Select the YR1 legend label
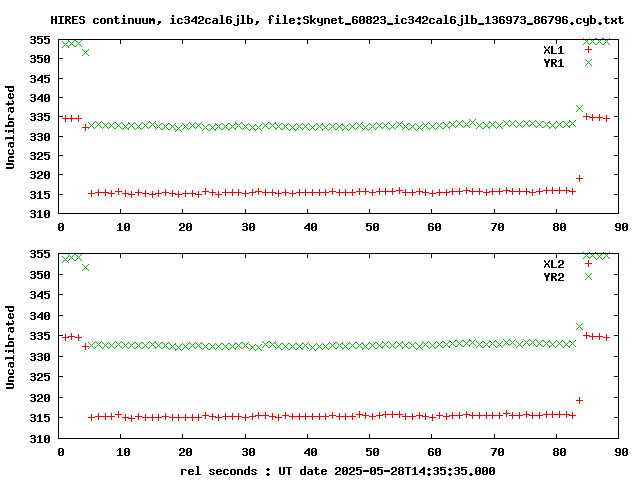640x480 pixels. [x=553, y=63]
